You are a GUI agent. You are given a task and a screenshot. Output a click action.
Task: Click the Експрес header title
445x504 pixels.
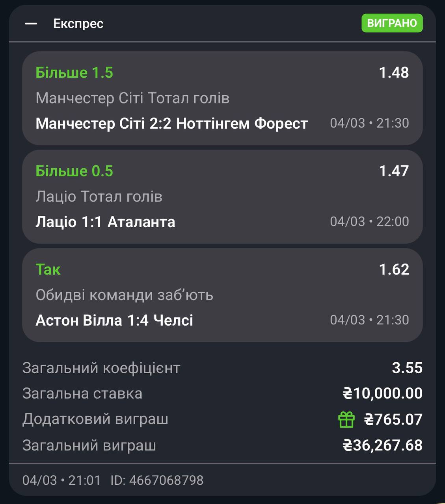78,24
